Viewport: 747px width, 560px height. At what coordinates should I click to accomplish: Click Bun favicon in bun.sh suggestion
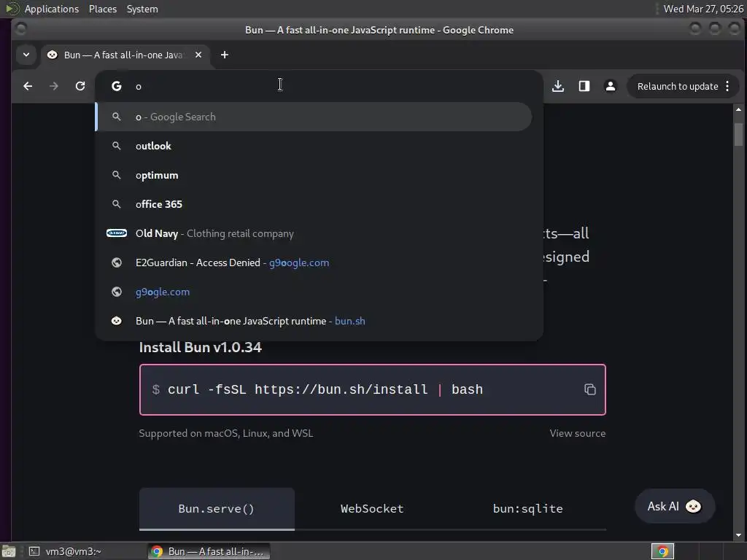[x=117, y=321]
